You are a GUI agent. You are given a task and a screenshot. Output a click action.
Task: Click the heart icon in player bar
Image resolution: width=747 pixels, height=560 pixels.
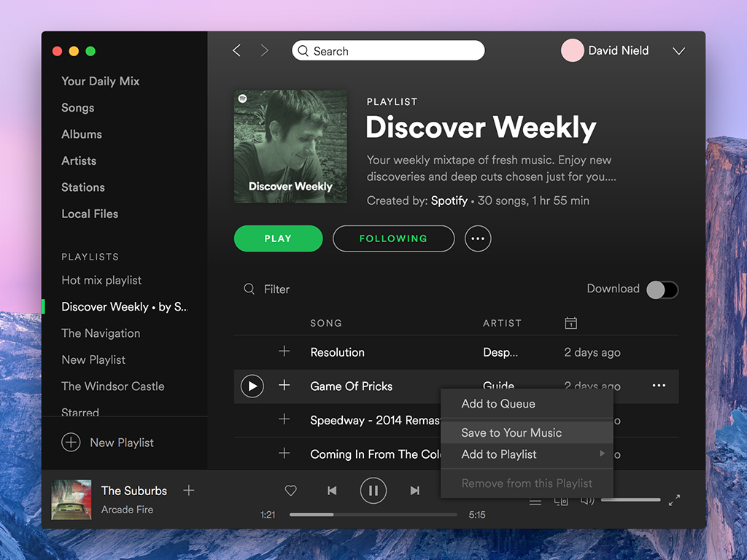pyautogui.click(x=290, y=491)
